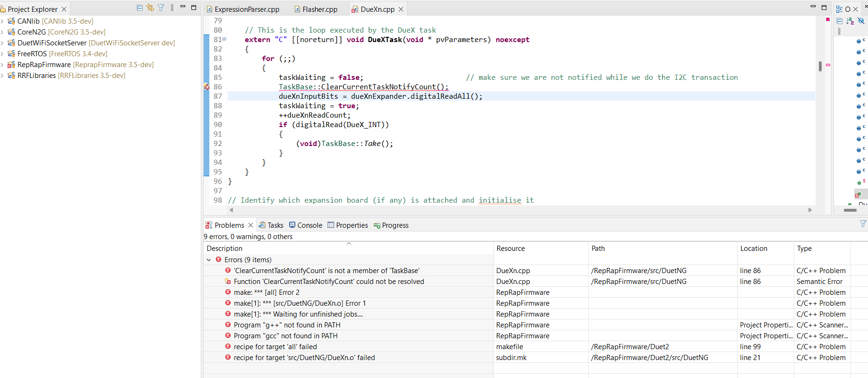Select the CANlib project icon

point(11,21)
